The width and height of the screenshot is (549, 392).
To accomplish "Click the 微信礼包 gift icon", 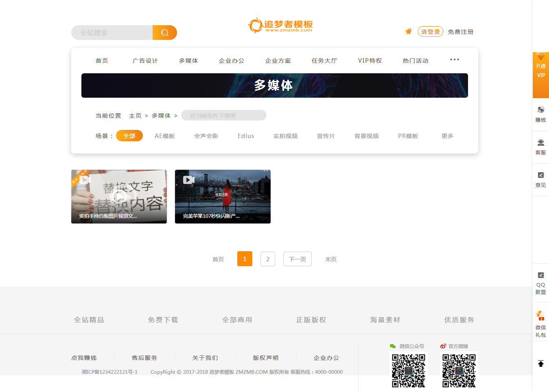I will tap(540, 323).
